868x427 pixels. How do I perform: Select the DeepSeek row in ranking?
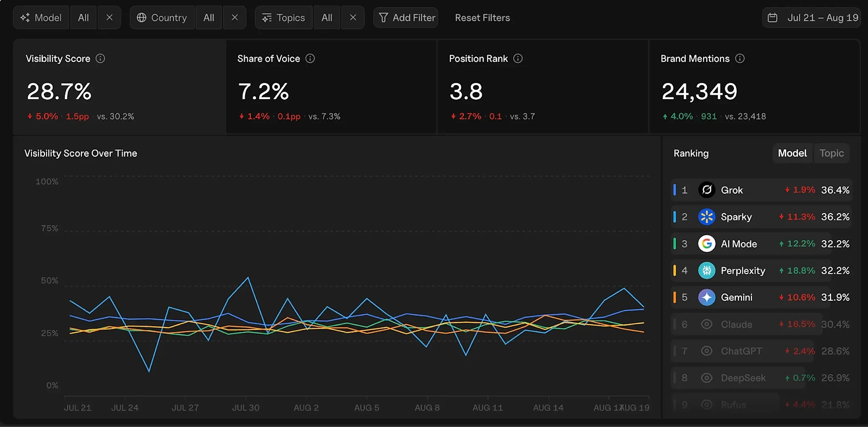pos(761,378)
